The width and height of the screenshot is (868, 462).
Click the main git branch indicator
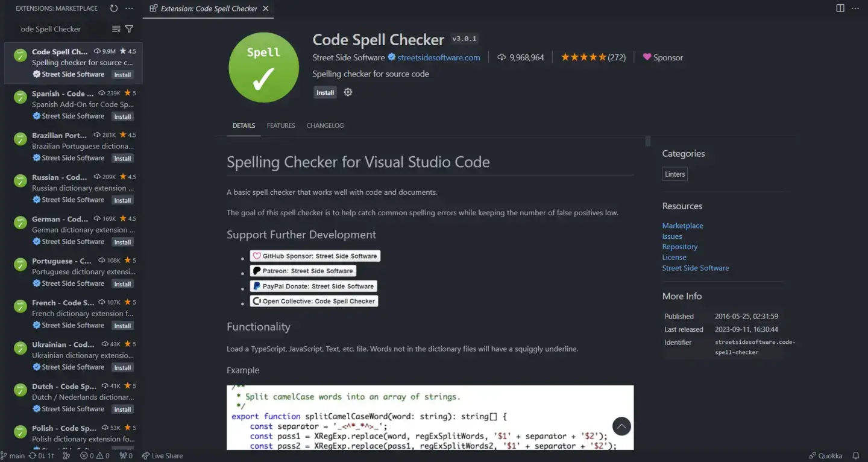[13, 456]
